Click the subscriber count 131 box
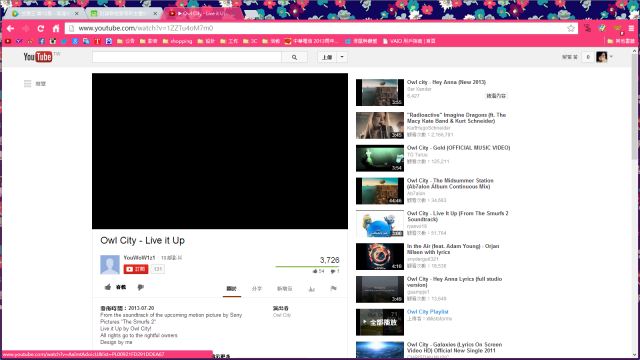Image resolution: width=640 pixels, height=360 pixels. click(x=158, y=269)
